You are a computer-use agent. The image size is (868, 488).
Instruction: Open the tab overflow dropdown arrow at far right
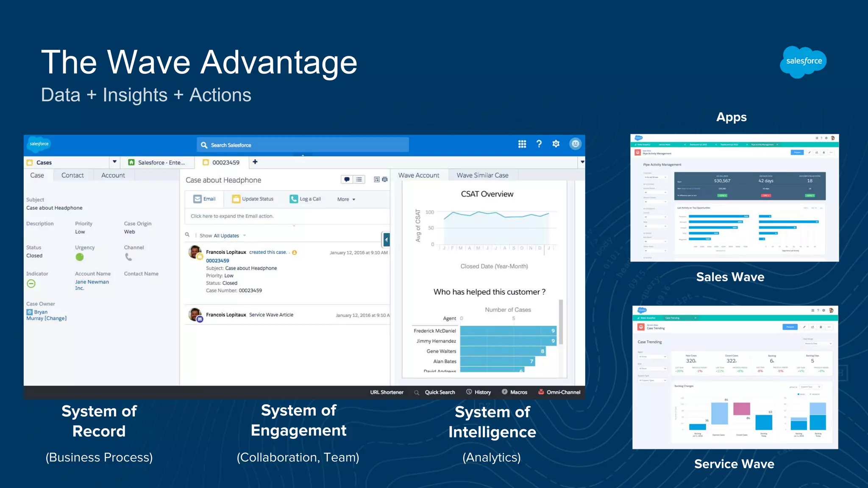click(x=582, y=162)
